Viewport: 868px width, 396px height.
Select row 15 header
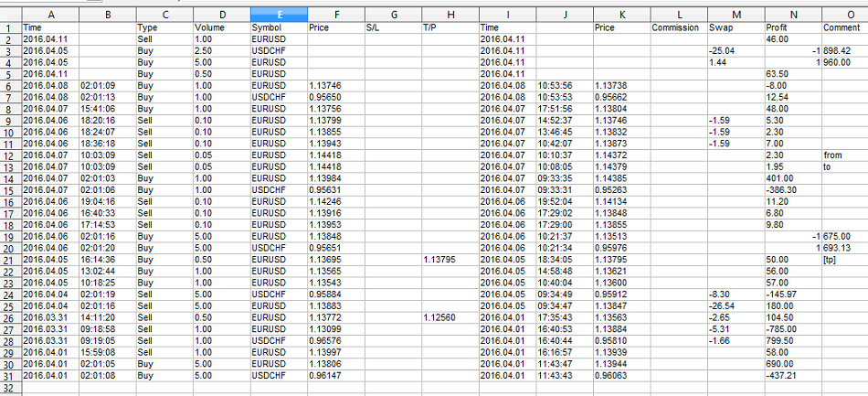click(x=9, y=189)
